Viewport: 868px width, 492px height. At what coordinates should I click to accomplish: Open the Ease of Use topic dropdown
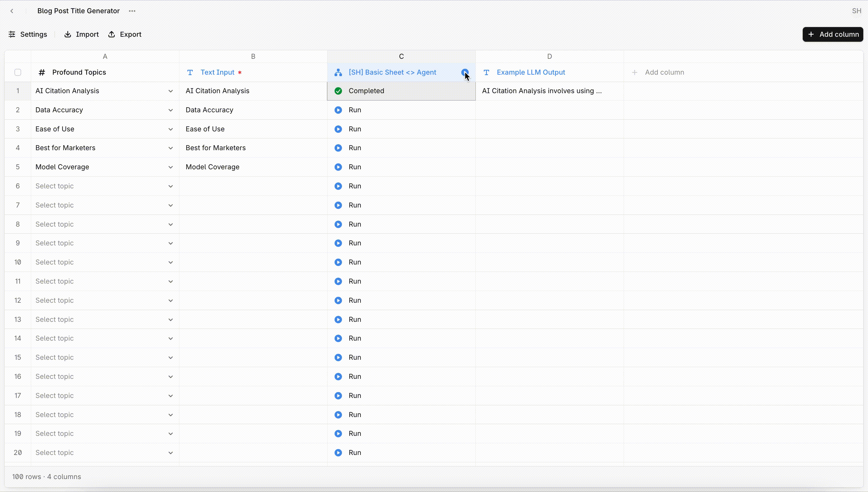tap(170, 129)
